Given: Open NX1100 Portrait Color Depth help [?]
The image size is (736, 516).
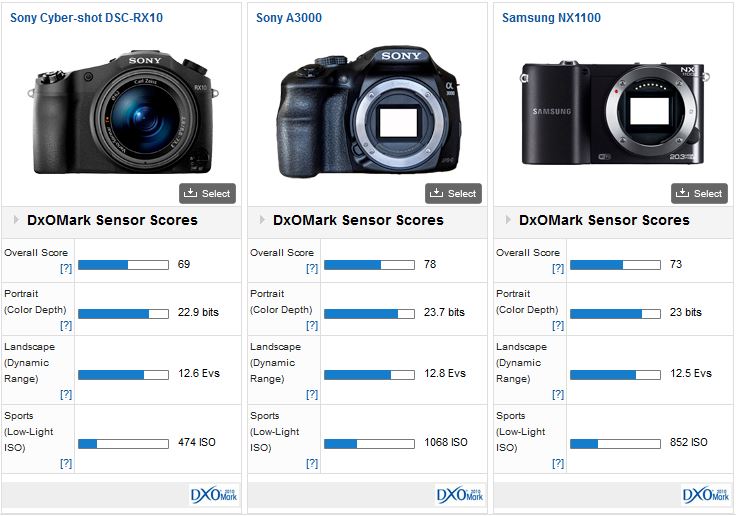Looking at the screenshot, I should [558, 325].
